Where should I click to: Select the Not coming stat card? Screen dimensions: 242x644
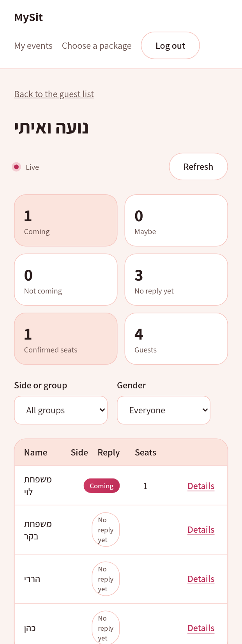point(66,279)
